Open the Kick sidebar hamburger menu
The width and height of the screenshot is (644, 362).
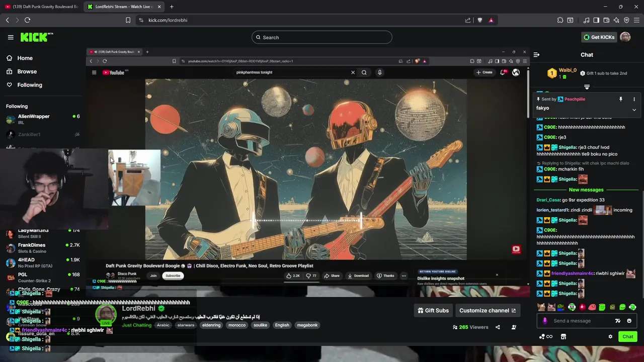(11, 37)
